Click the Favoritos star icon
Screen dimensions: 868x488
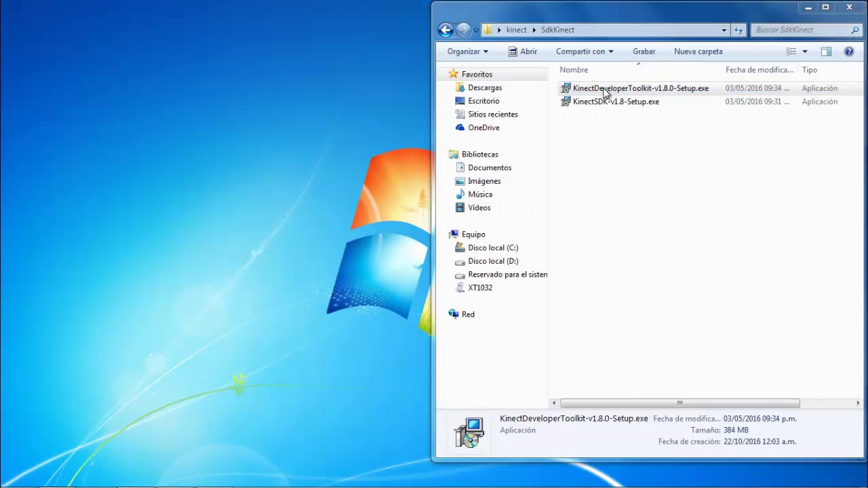[x=454, y=74]
